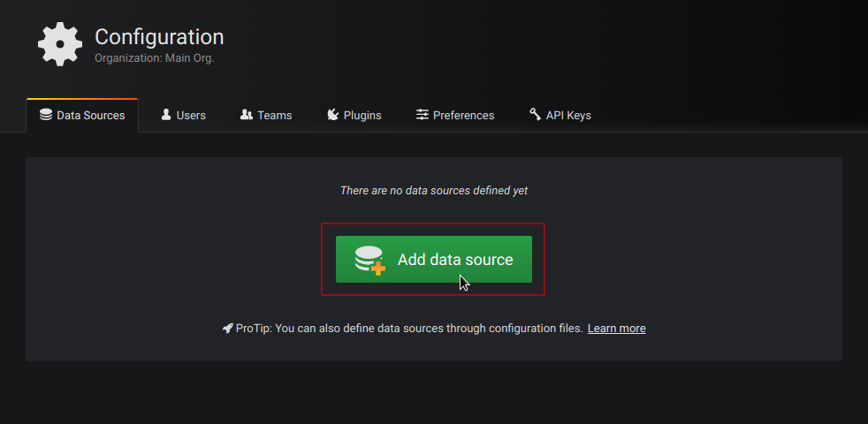This screenshot has width=868, height=424.
Task: Click the person icon on Users tab
Action: pos(166,115)
